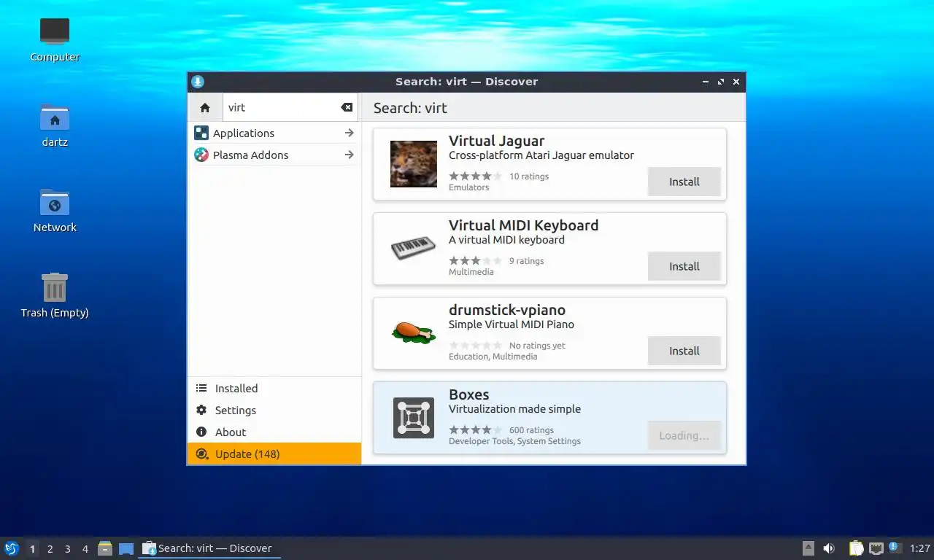Install Virtual Jaguar
The height and width of the screenshot is (560, 934).
click(684, 182)
